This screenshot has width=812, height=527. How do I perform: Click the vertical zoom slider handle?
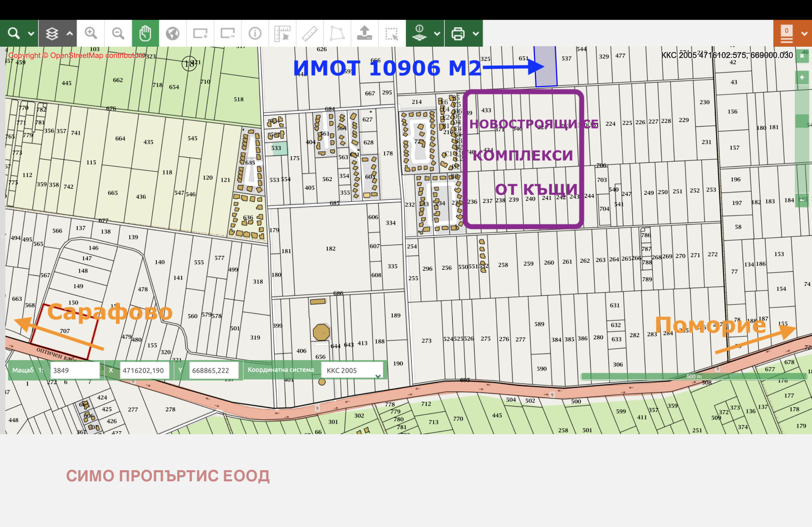tap(802, 121)
